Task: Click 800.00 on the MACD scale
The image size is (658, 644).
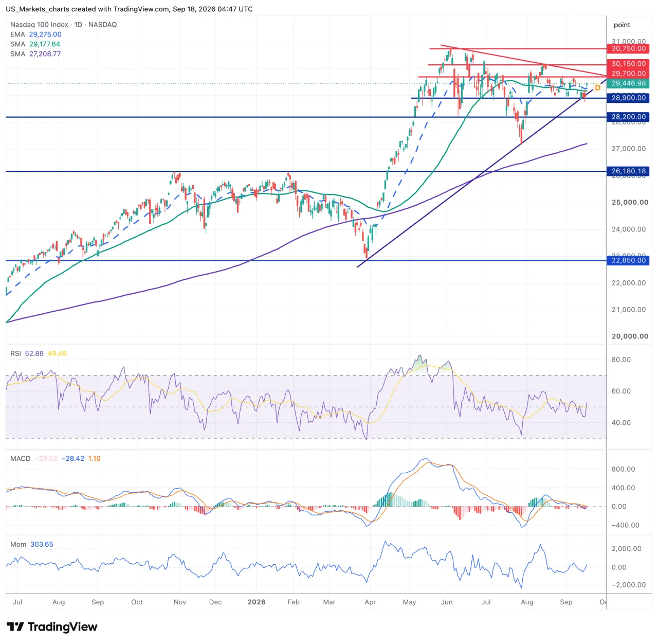Action: pyautogui.click(x=623, y=469)
